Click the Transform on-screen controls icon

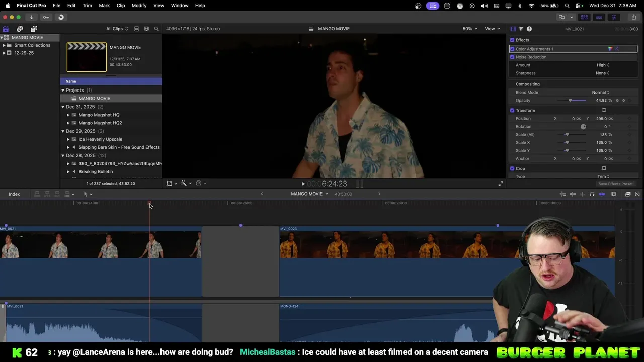point(604,110)
